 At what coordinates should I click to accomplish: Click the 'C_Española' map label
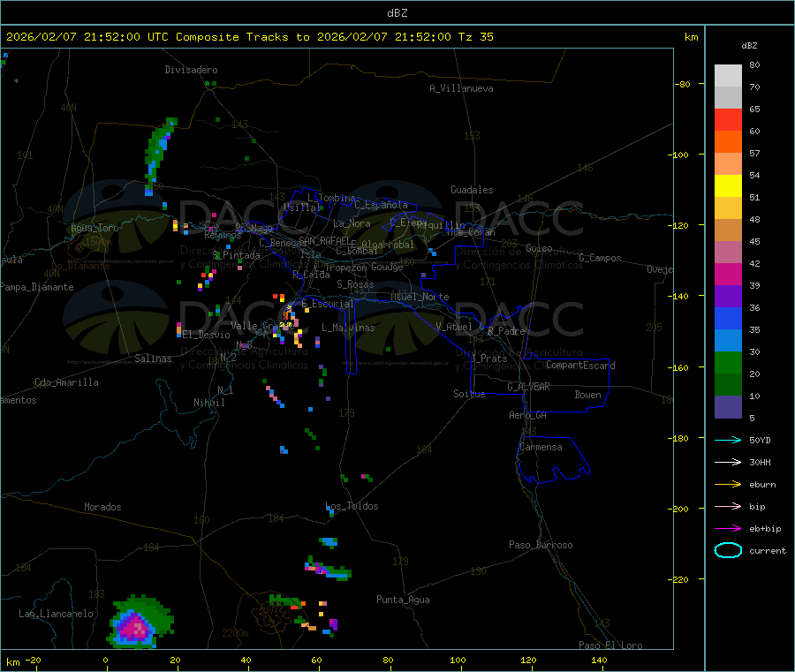(x=382, y=205)
